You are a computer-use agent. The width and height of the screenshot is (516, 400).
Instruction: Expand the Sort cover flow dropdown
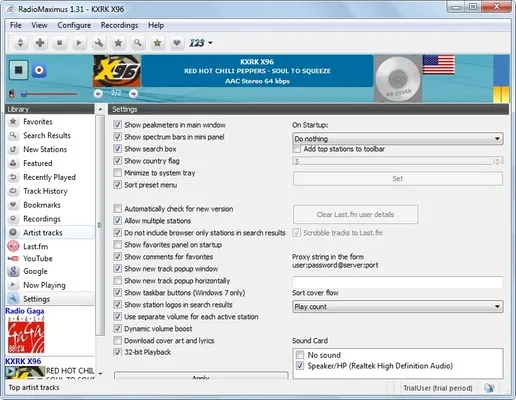pos(398,307)
